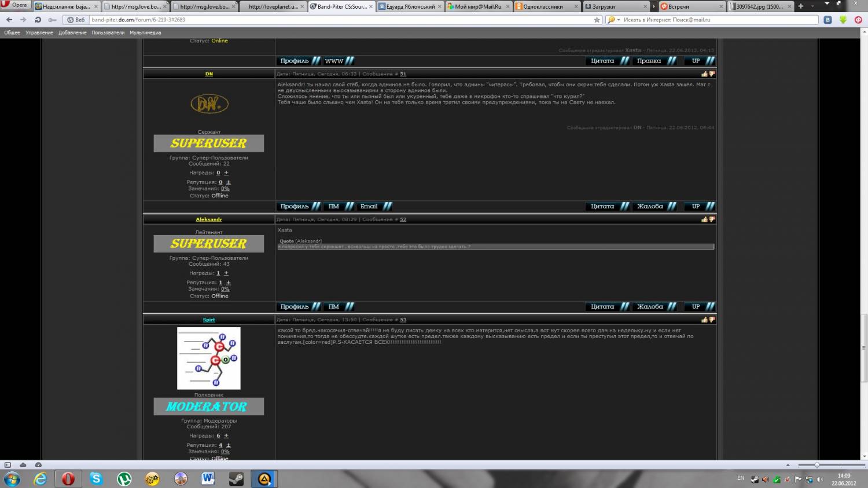
Task: Open the Общее admin menu
Action: tap(12, 32)
